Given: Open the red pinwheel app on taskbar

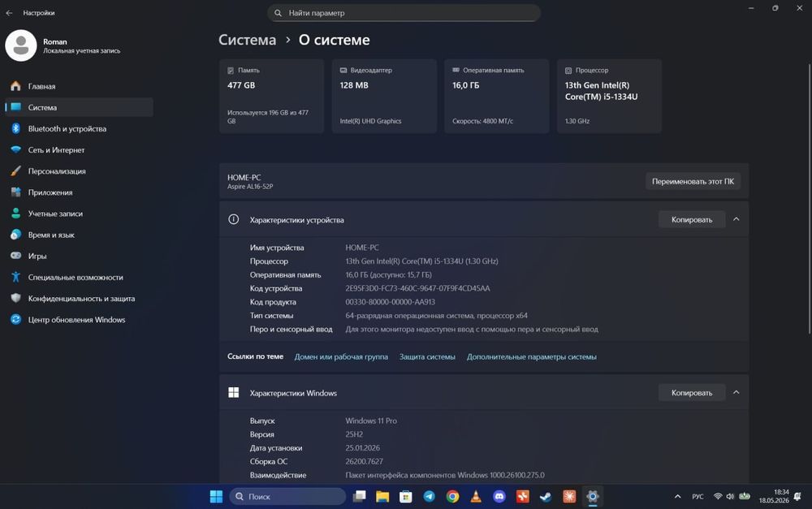Looking at the screenshot, I should [522, 497].
